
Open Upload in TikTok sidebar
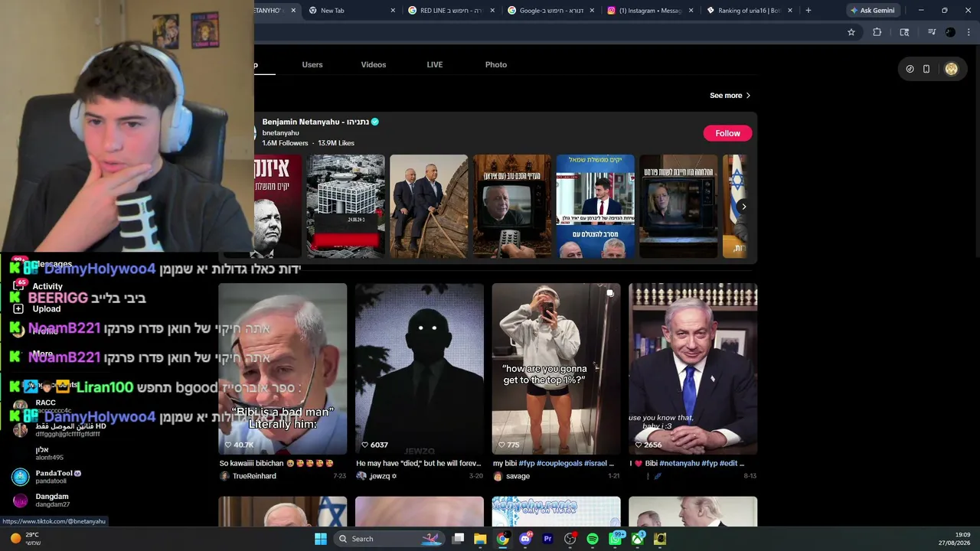click(x=46, y=309)
